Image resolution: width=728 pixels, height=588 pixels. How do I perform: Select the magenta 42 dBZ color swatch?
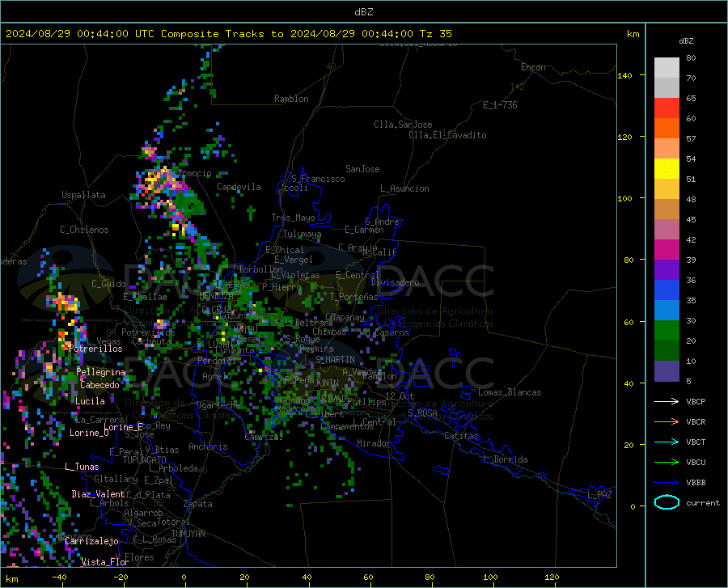(667, 250)
